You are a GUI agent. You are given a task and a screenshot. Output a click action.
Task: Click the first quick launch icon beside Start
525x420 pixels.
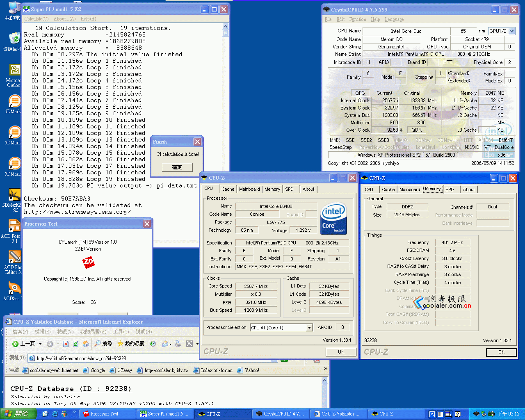(46, 414)
